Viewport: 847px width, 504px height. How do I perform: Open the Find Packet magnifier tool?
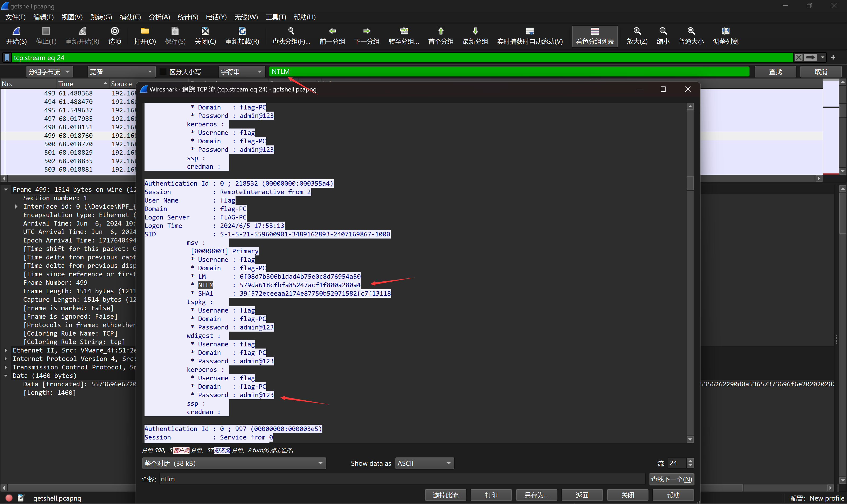pyautogui.click(x=291, y=31)
